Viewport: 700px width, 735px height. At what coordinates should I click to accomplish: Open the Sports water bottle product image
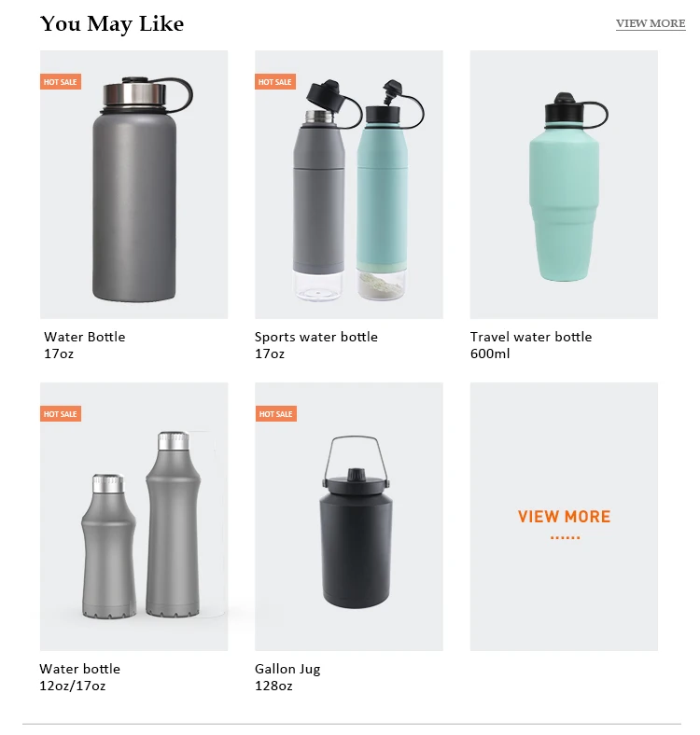coord(348,185)
